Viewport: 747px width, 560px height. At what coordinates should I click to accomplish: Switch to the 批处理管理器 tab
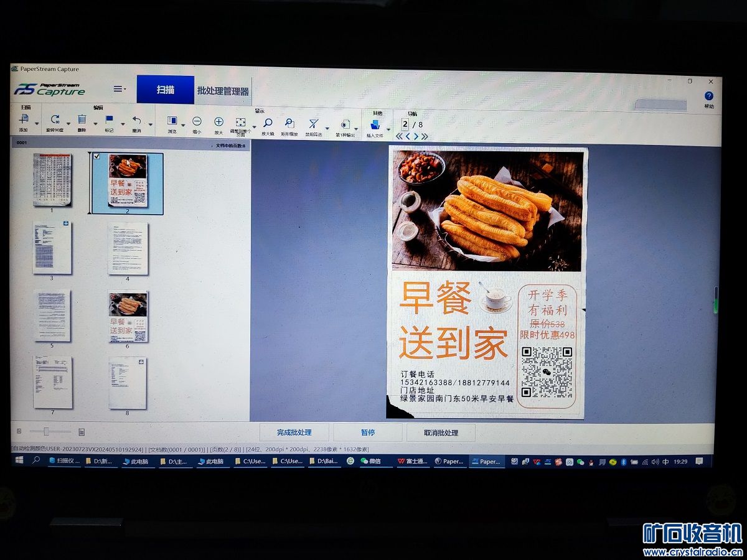pos(223,91)
